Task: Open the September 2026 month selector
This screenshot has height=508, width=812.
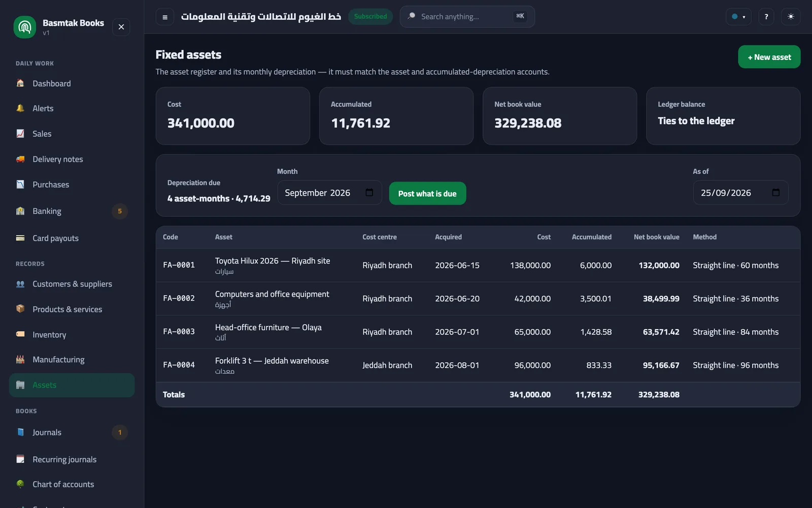Action: (x=329, y=193)
